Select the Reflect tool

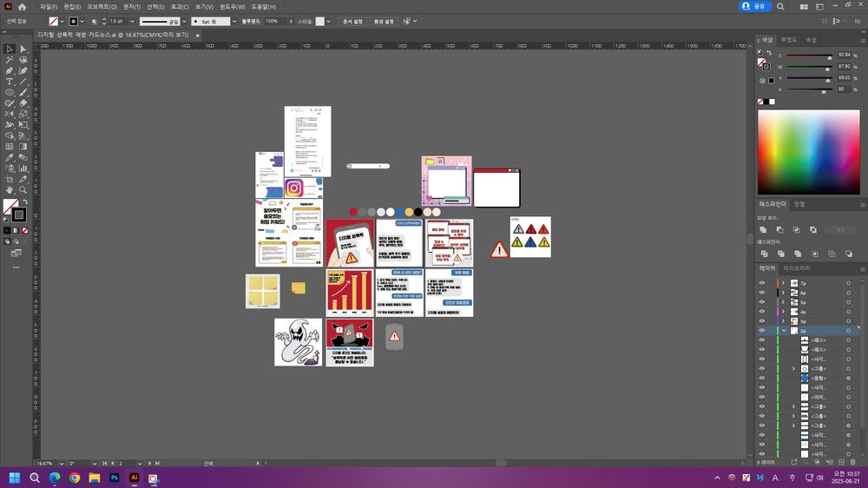[10, 114]
